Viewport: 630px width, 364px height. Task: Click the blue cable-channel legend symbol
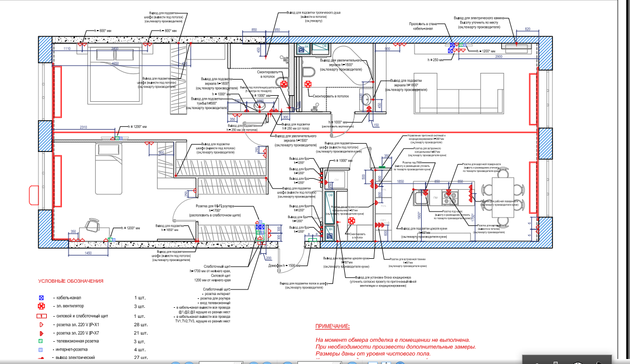[41, 299]
